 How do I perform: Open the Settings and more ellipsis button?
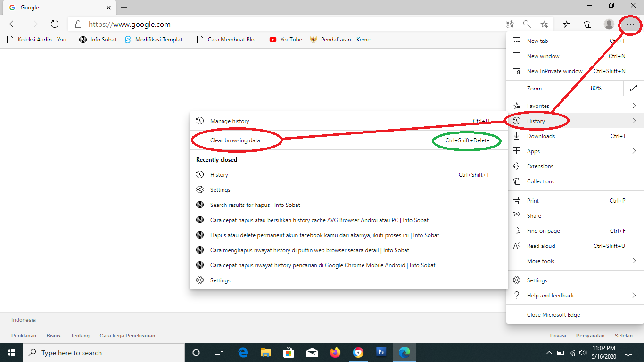click(x=630, y=24)
